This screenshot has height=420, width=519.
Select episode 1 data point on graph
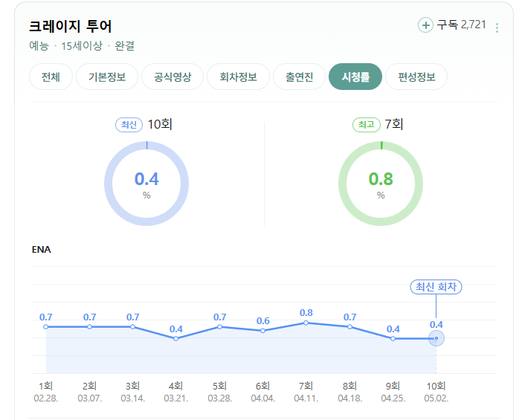pyautogui.click(x=45, y=326)
